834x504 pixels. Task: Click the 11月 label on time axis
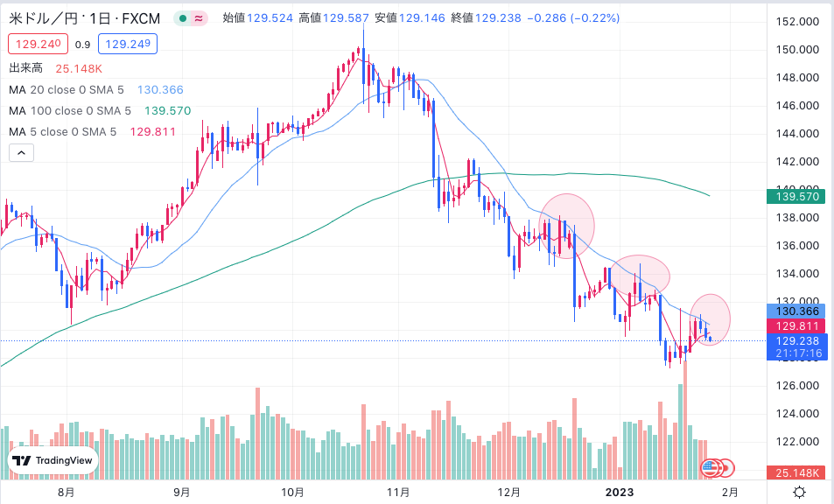[398, 493]
